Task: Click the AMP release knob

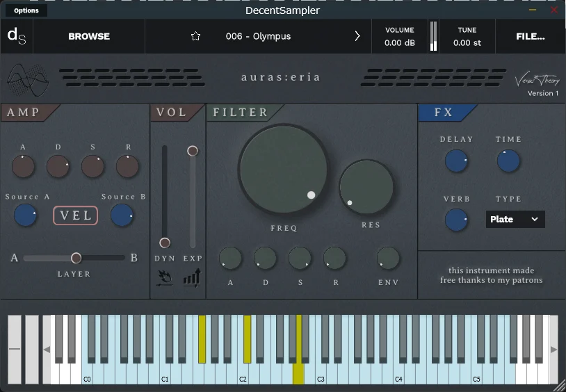Action: click(127, 166)
